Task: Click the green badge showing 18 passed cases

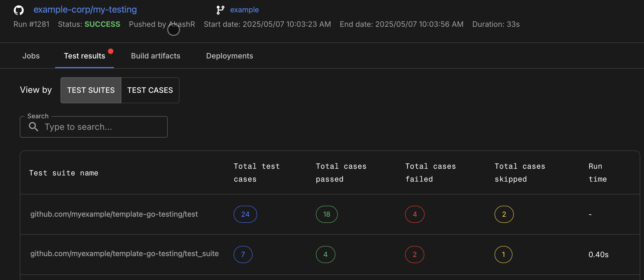Action: pos(326,214)
